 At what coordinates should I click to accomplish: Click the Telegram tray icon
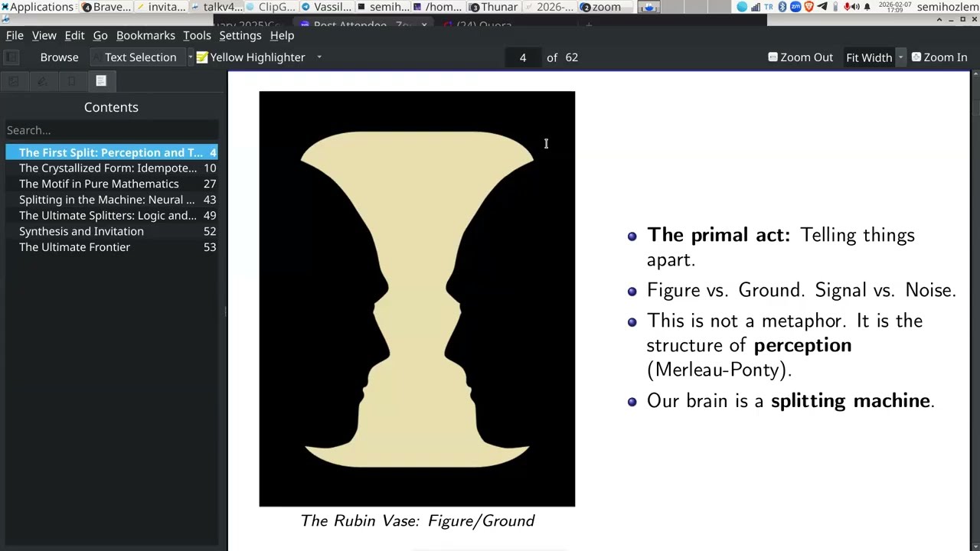pyautogui.click(x=822, y=7)
